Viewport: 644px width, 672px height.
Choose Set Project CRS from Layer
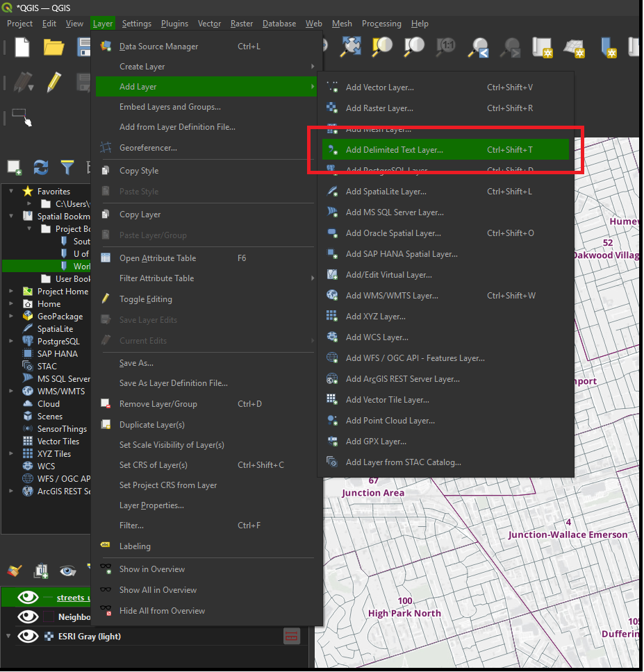point(206,485)
